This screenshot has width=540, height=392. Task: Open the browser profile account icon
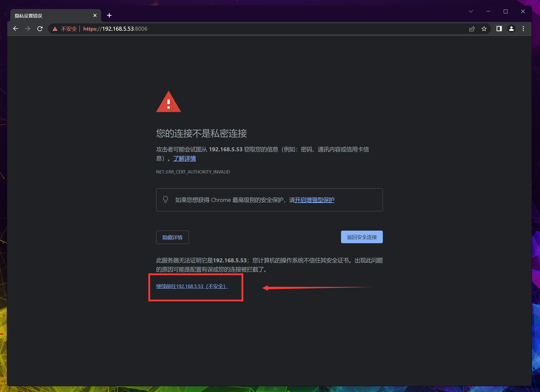(x=511, y=29)
